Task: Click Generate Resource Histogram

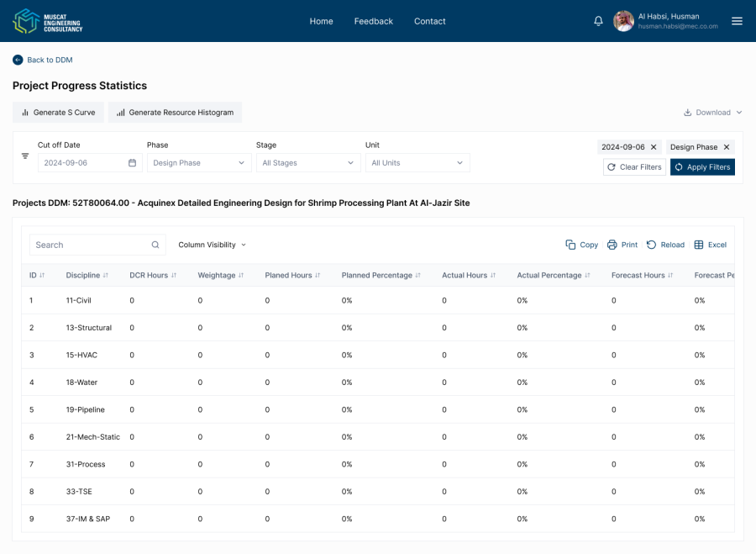Action: click(175, 113)
